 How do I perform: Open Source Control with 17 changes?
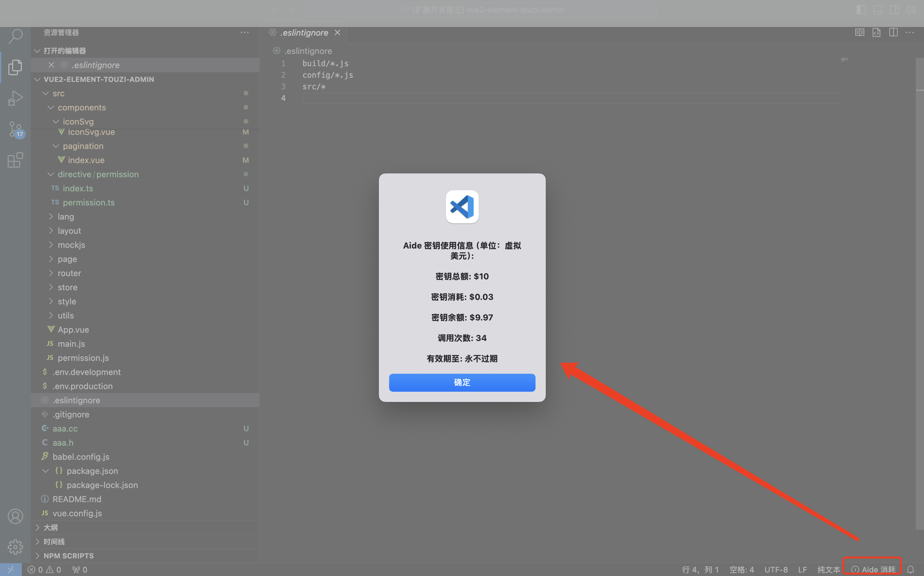(x=15, y=129)
